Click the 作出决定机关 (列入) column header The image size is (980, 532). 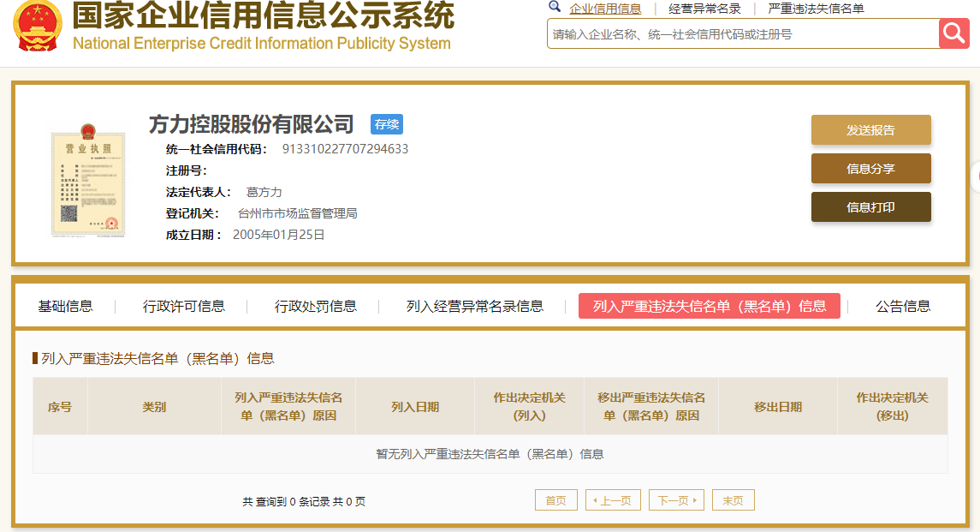(530, 407)
